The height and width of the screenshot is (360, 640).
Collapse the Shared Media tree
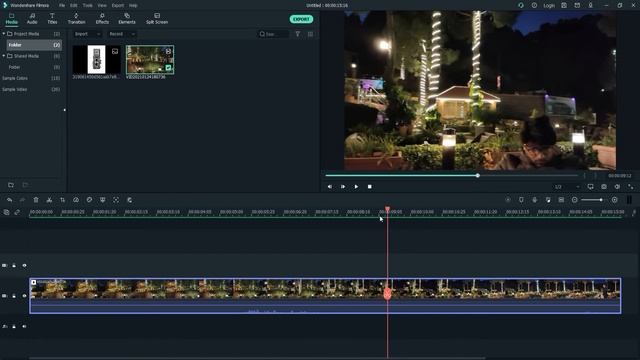coord(4,56)
